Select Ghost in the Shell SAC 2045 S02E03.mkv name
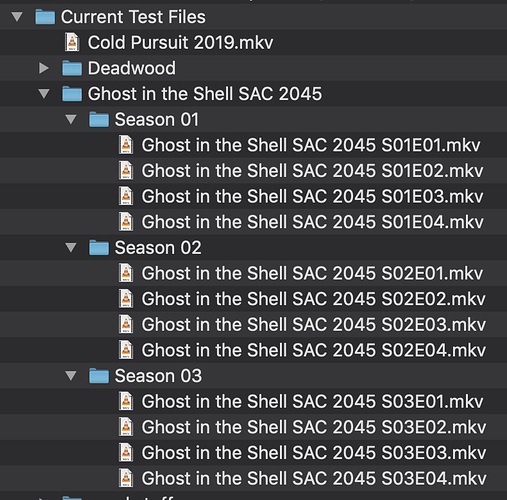 coord(314,325)
